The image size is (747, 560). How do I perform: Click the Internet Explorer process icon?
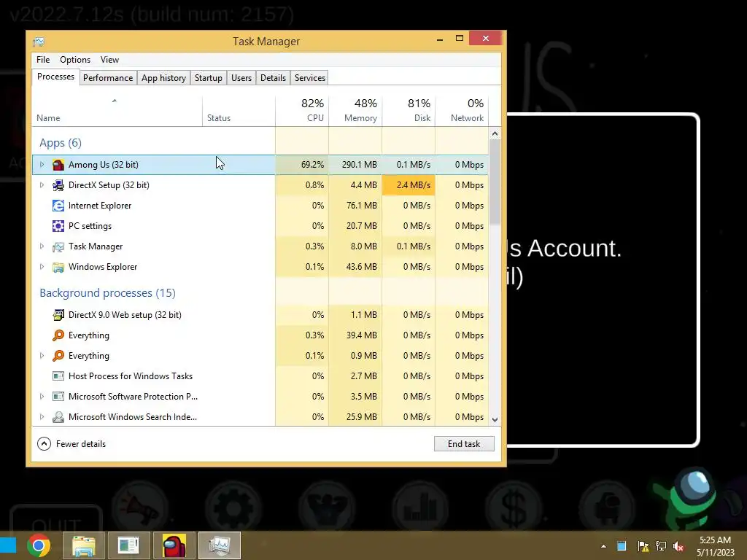(x=58, y=206)
